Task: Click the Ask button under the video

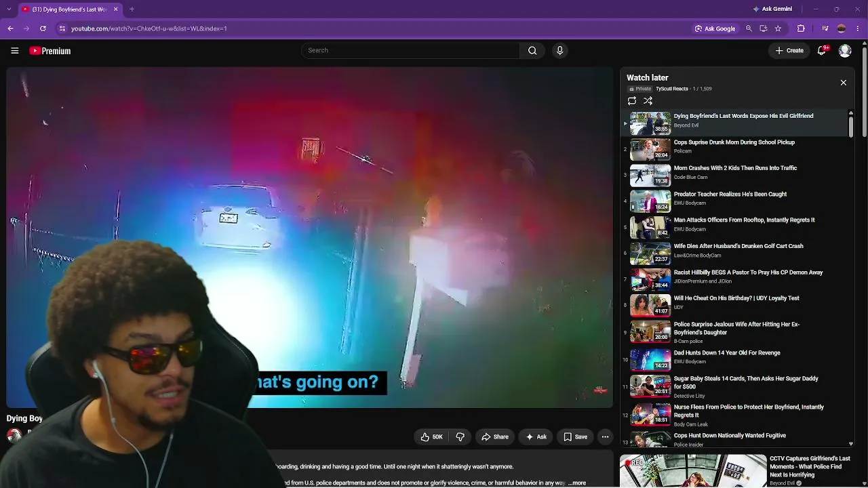Action: coord(536,437)
